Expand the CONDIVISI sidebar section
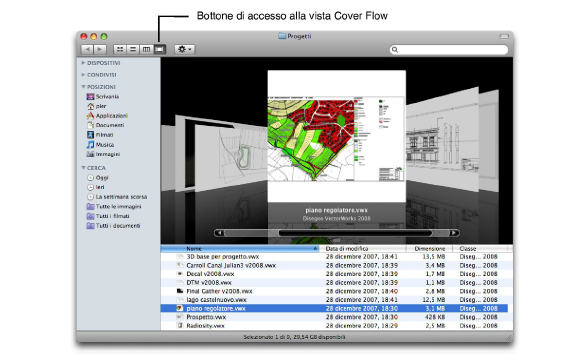Viewport: 581px width, 364px height. tap(83, 75)
